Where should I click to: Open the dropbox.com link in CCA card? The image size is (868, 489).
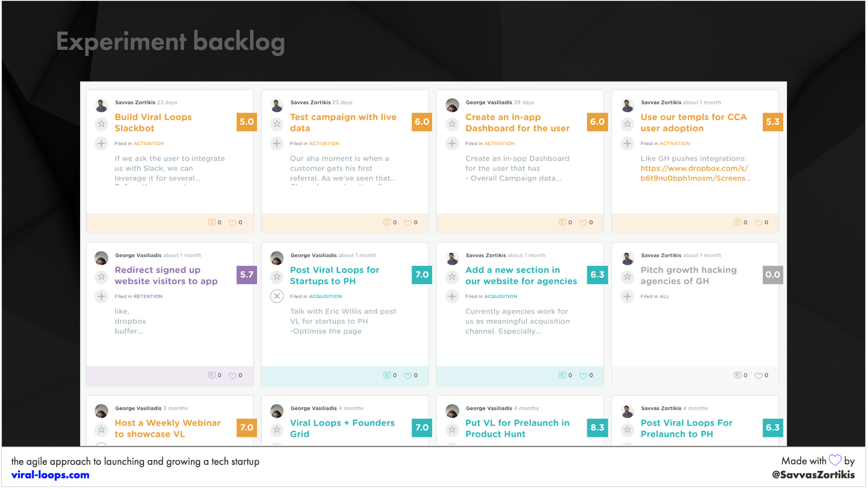click(695, 173)
